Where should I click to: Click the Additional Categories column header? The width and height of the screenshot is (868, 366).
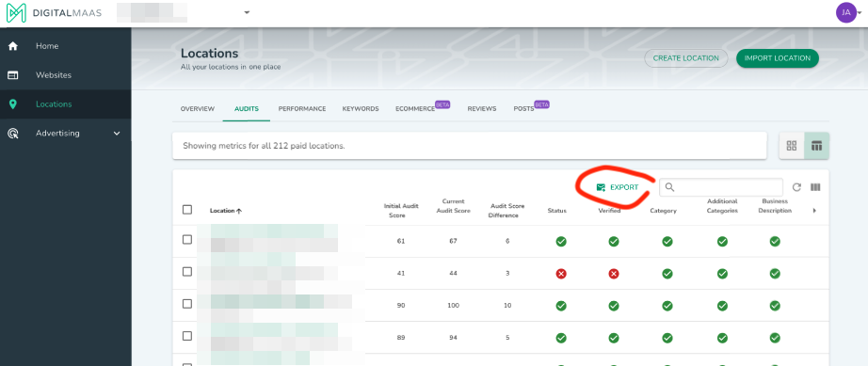pos(722,206)
